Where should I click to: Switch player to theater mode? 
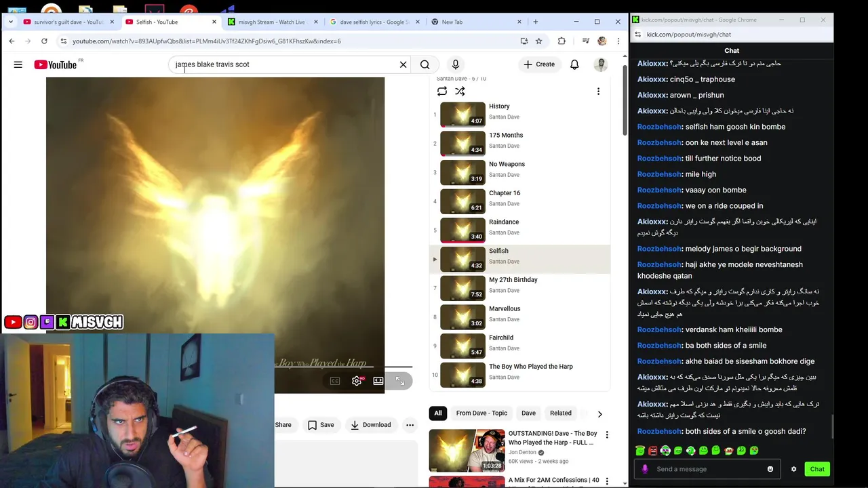tap(378, 381)
